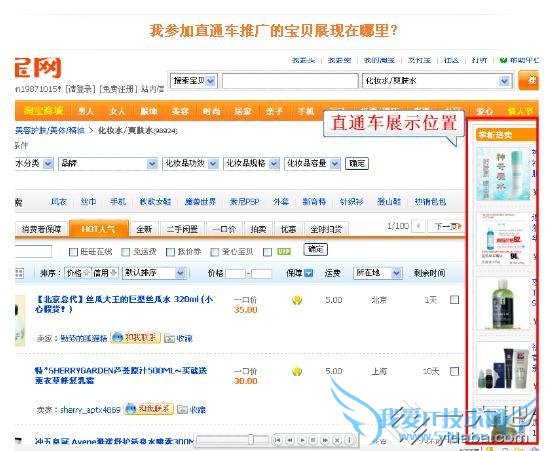This screenshot has height=451, width=546.
Task: Click the maximum 价格 input box
Action: [x=262, y=273]
